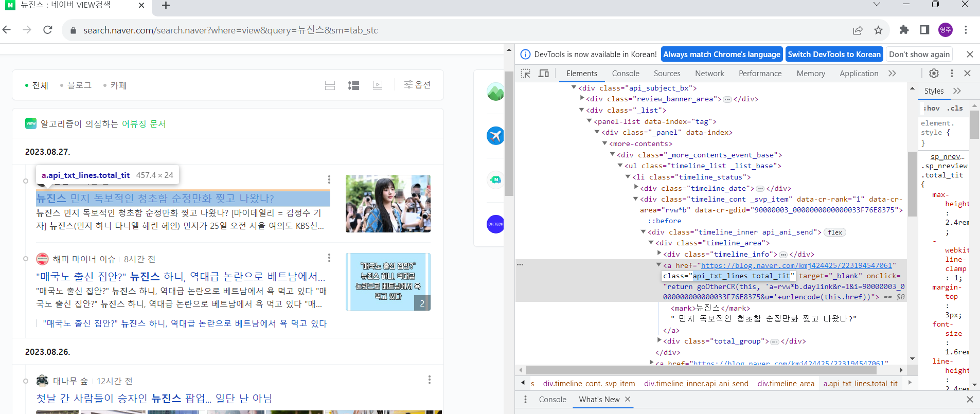Open the drawer three-dot menu
The width and height of the screenshot is (980, 414).
(525, 400)
